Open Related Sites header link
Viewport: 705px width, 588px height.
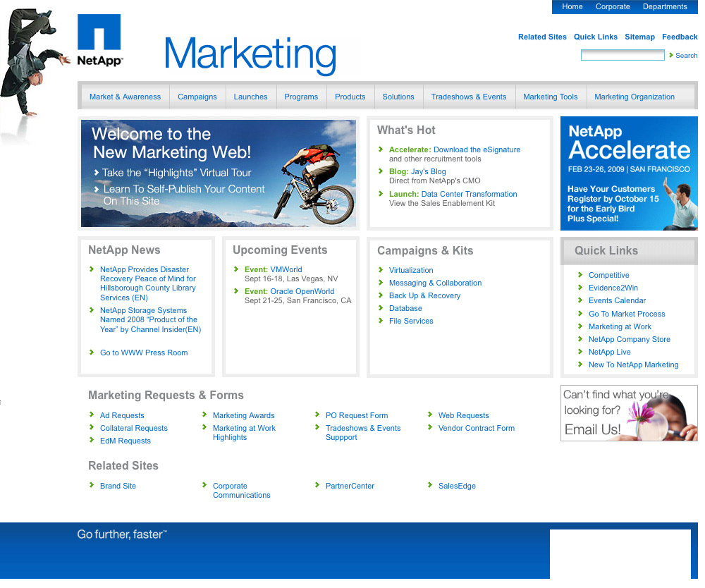[542, 37]
